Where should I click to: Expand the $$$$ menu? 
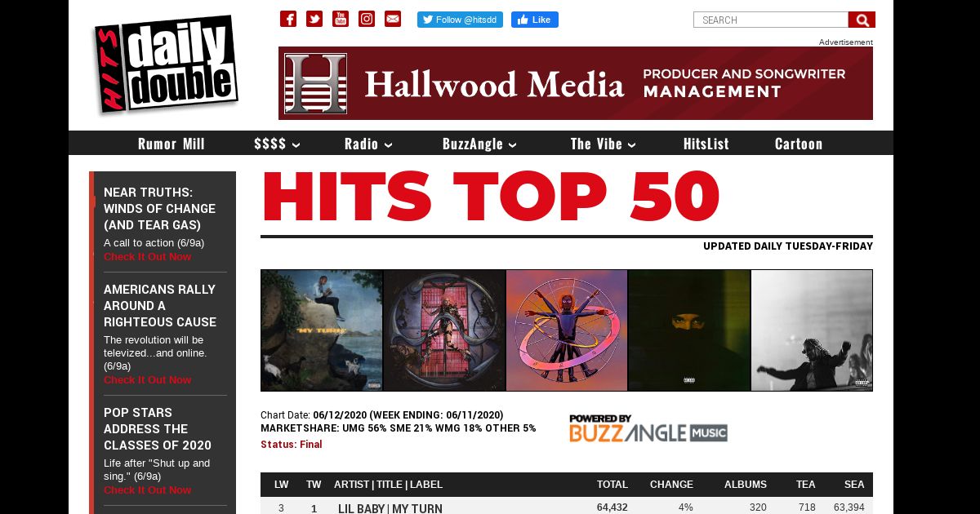pos(277,144)
